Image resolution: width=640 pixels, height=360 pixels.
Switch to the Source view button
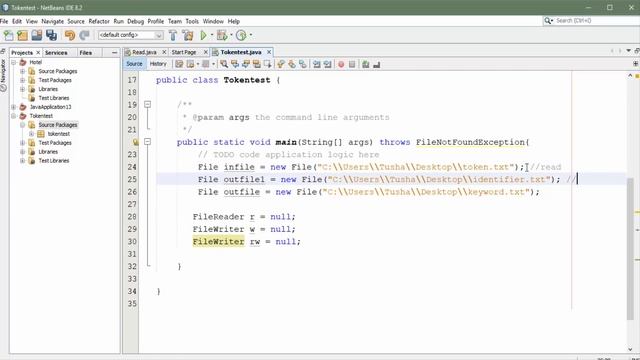pos(134,64)
